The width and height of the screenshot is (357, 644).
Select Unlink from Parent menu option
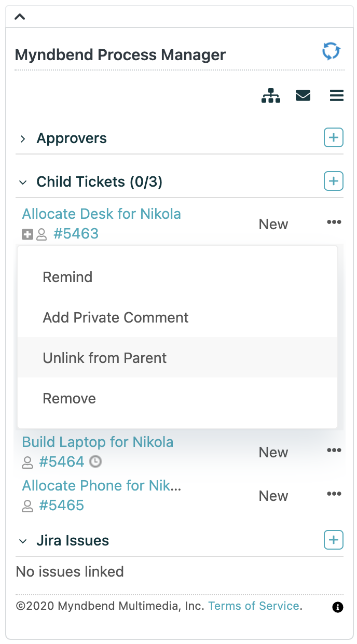click(x=177, y=358)
